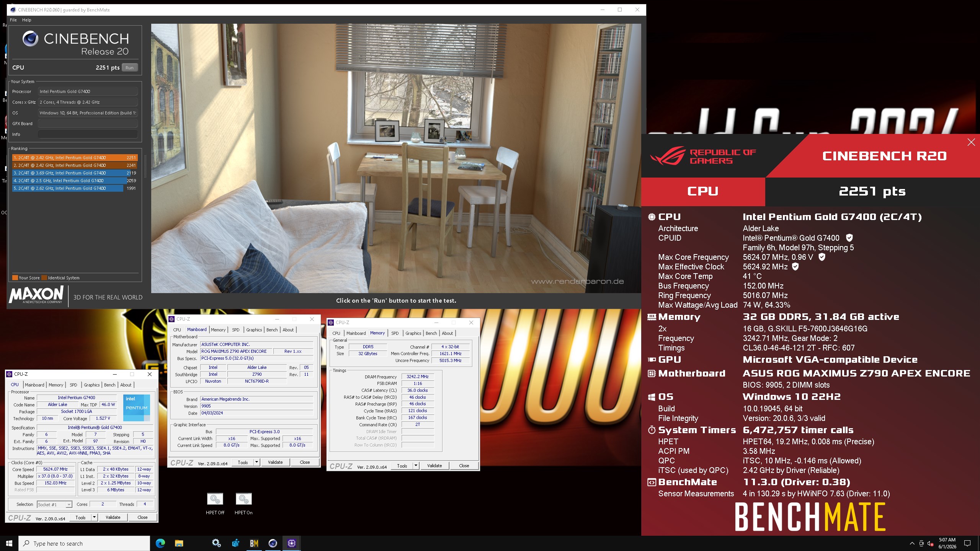Click the Intel Pentium logo in CPU-Z

[x=136, y=407]
